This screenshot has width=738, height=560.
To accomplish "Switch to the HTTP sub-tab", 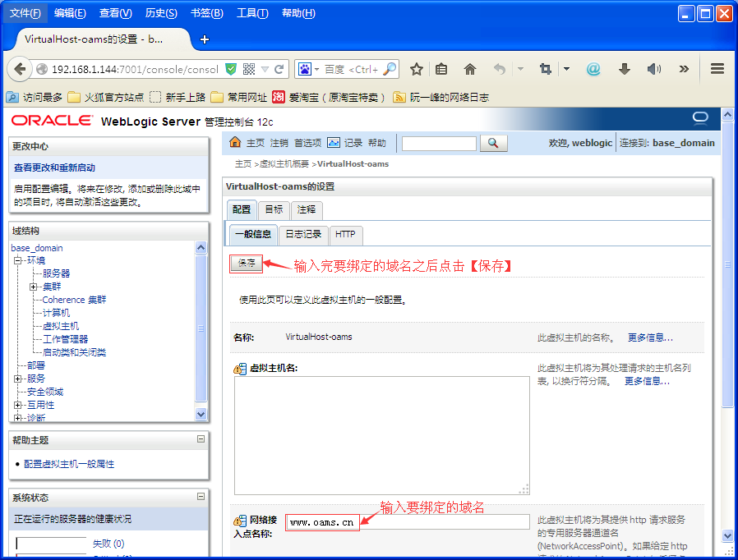I will coord(345,234).
